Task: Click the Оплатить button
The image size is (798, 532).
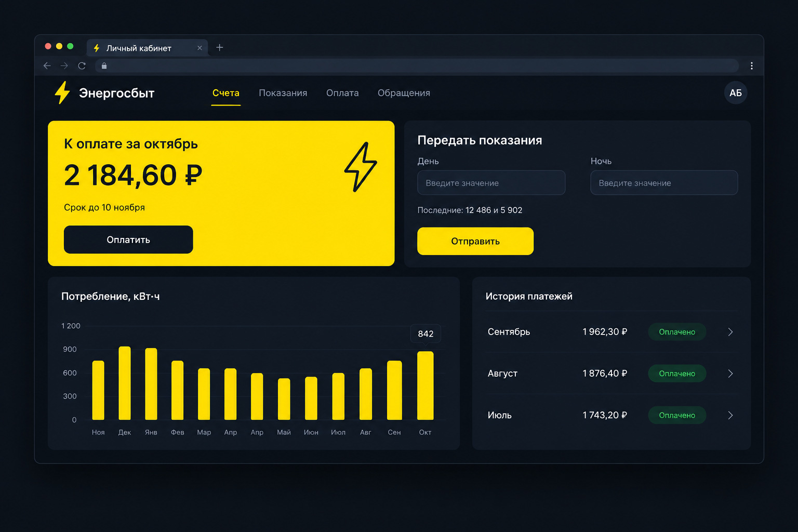Action: (128, 240)
